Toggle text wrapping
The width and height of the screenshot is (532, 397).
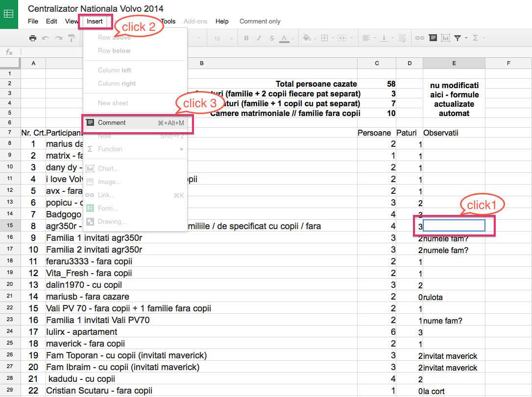click(x=402, y=38)
